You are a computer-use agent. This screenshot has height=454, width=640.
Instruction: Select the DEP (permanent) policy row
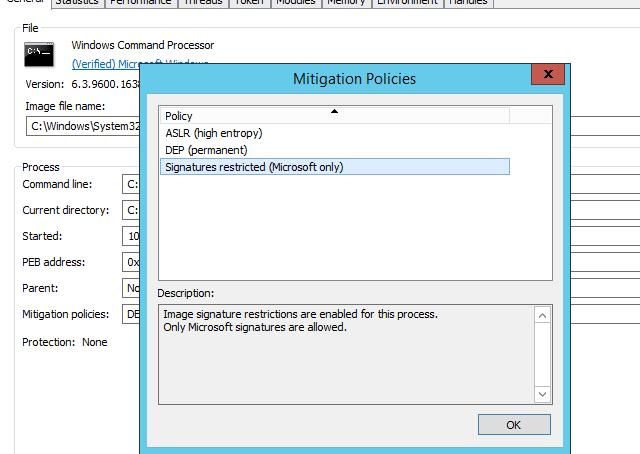335,150
